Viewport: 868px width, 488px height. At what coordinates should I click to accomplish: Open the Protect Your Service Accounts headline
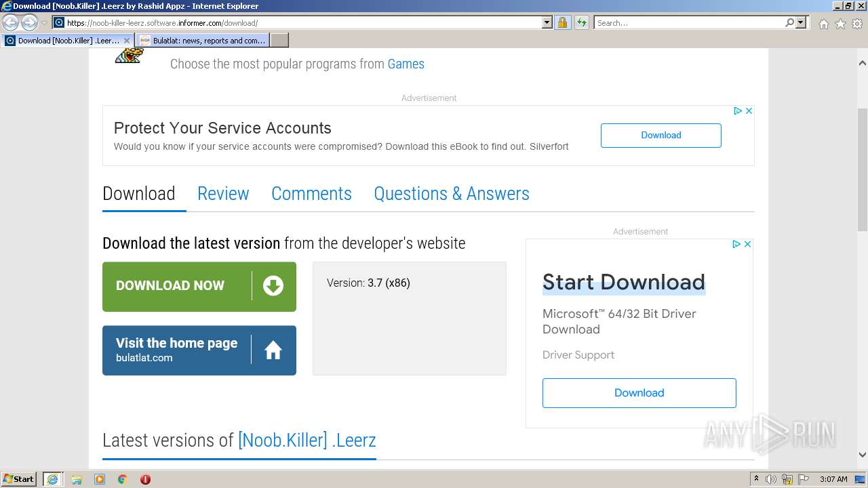point(222,128)
